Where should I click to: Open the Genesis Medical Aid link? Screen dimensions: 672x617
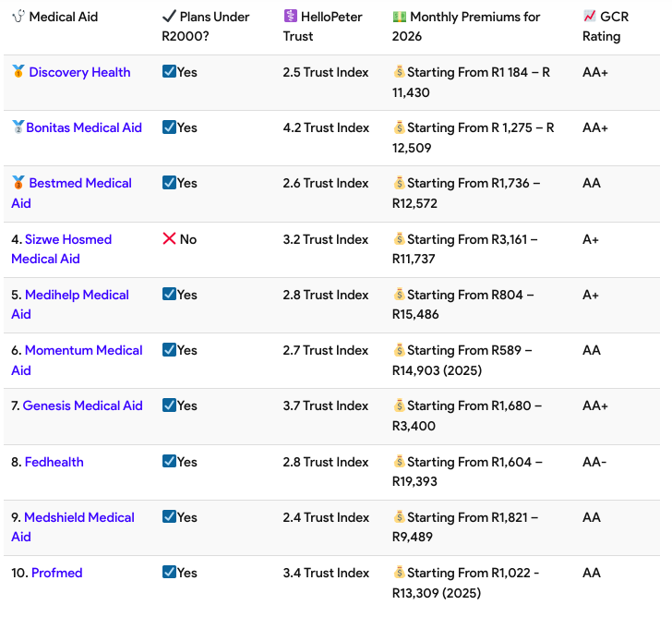tap(83, 405)
